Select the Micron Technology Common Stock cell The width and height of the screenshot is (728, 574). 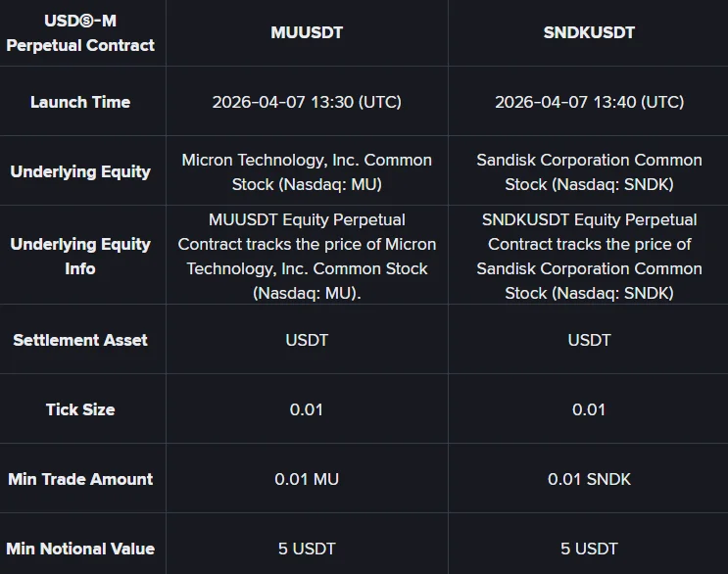[x=307, y=171]
